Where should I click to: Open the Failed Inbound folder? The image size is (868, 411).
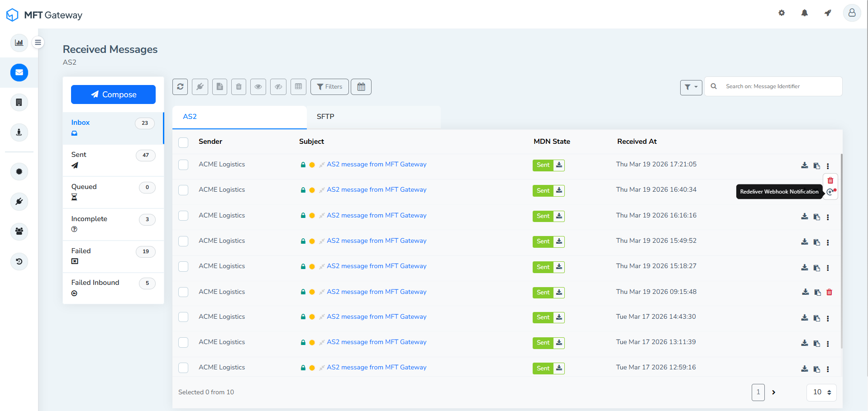pyautogui.click(x=95, y=282)
